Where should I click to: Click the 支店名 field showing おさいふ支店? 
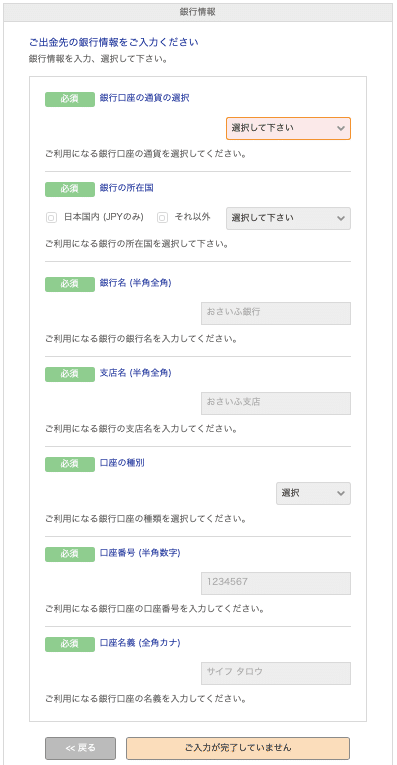(276, 403)
